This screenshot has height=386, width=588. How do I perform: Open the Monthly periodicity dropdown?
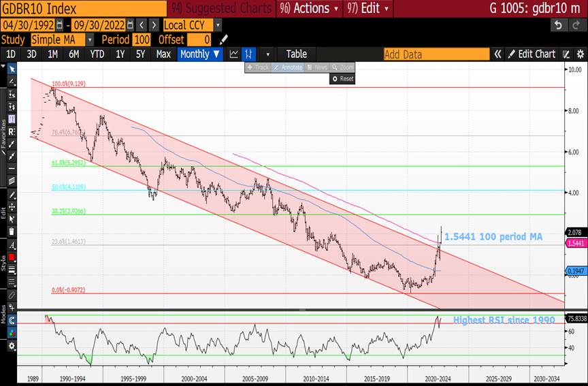coord(200,54)
